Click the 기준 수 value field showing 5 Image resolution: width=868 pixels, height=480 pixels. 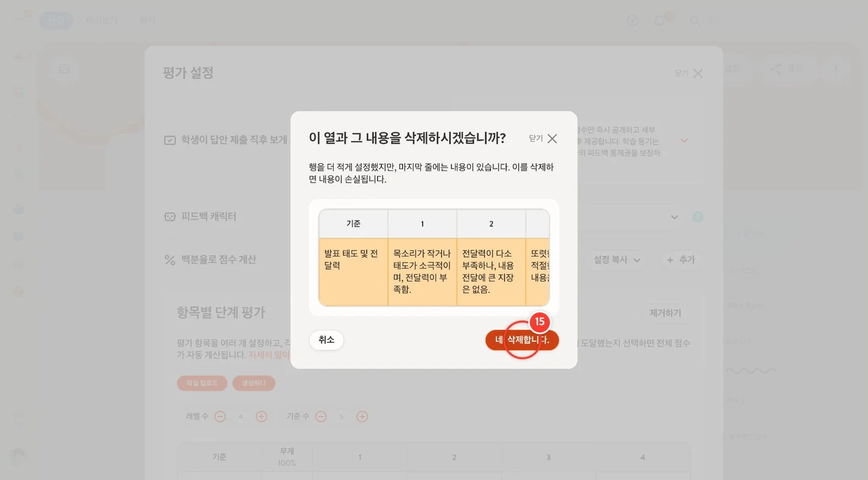point(341,417)
